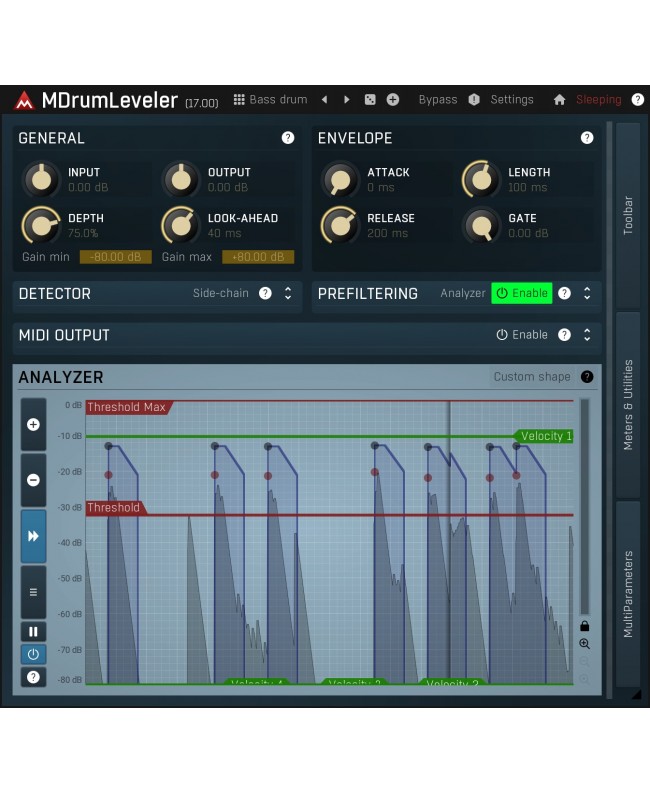Image resolution: width=650 pixels, height=794 pixels.
Task: Disable the PREFILTERING Enable button
Action: 522,293
